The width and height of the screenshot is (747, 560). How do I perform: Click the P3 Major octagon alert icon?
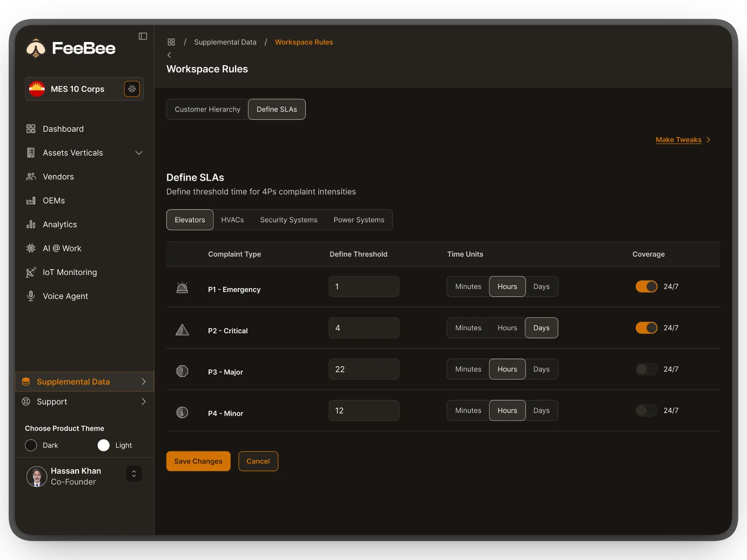tap(182, 371)
